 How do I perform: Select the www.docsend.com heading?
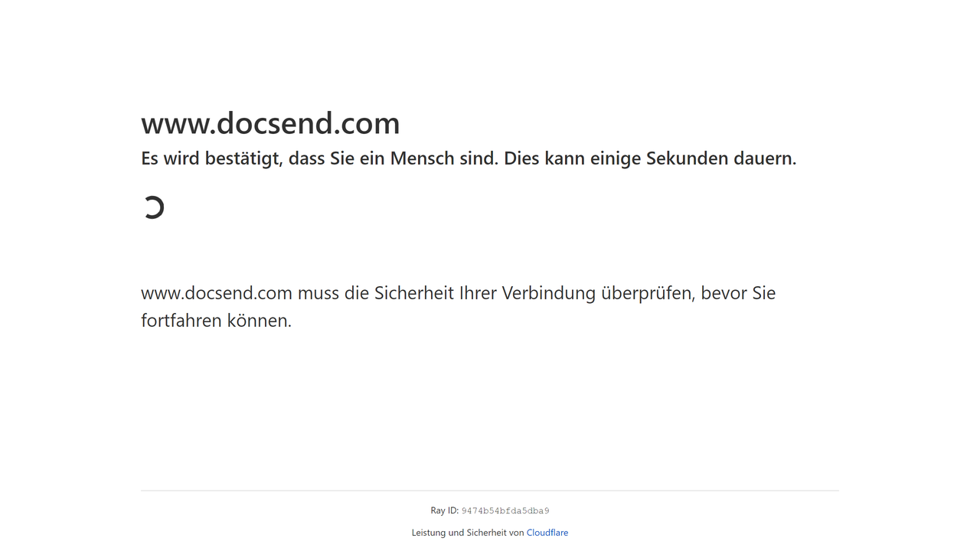pyautogui.click(x=270, y=123)
